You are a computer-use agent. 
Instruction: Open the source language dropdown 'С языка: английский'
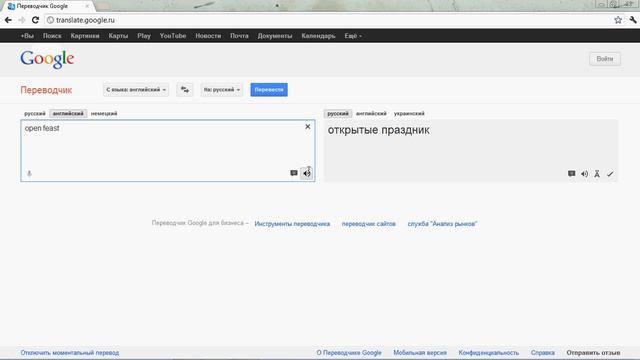click(136, 89)
